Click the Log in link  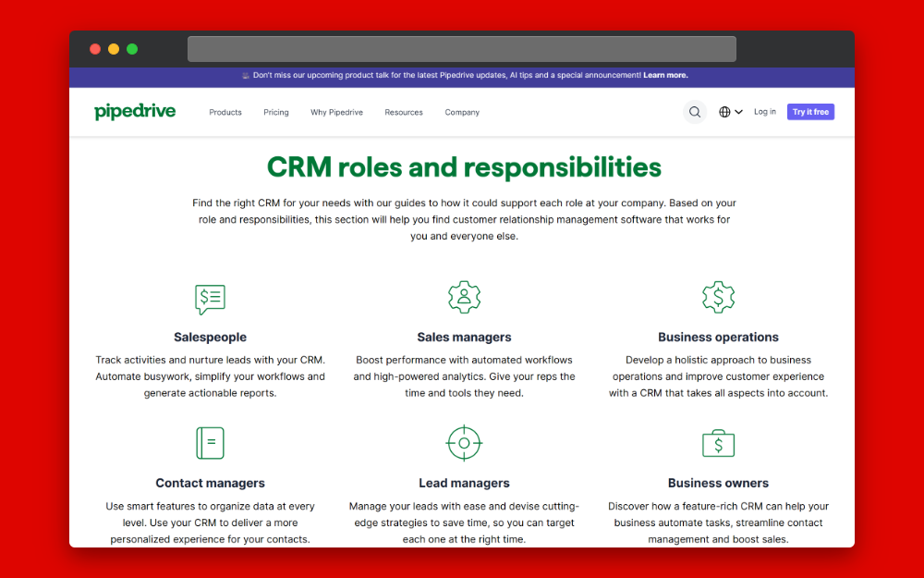pos(765,112)
